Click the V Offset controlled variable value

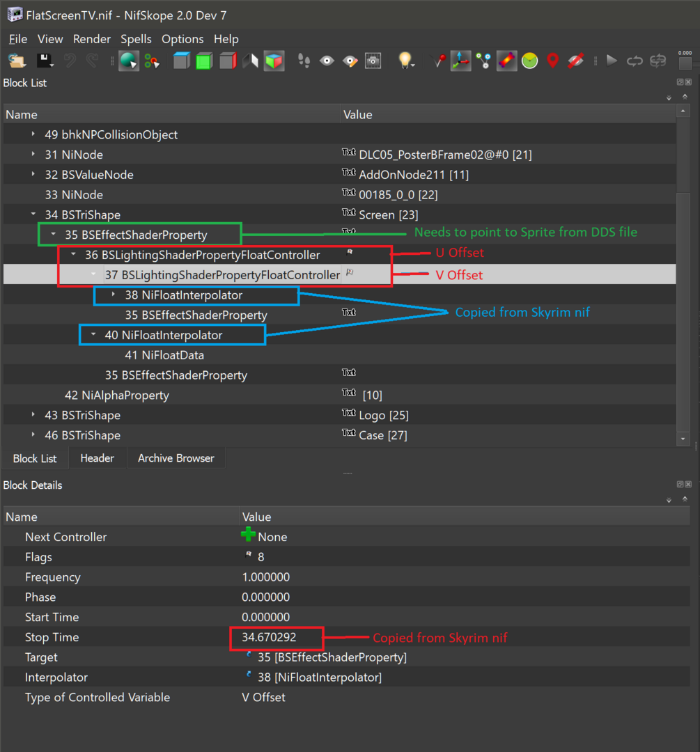(x=263, y=697)
